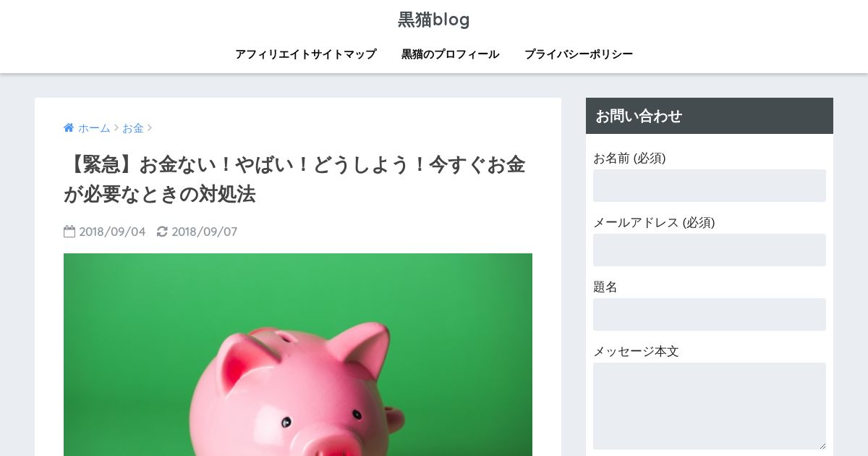Viewport: 868px width, 456px height.
Task: Open the お金 category breadcrumb link
Action: click(x=133, y=128)
